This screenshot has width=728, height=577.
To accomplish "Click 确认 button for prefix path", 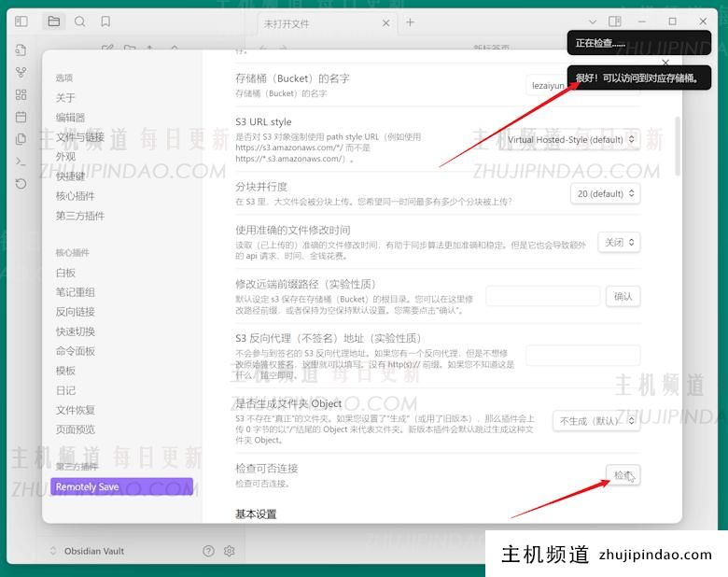I will pos(623,296).
